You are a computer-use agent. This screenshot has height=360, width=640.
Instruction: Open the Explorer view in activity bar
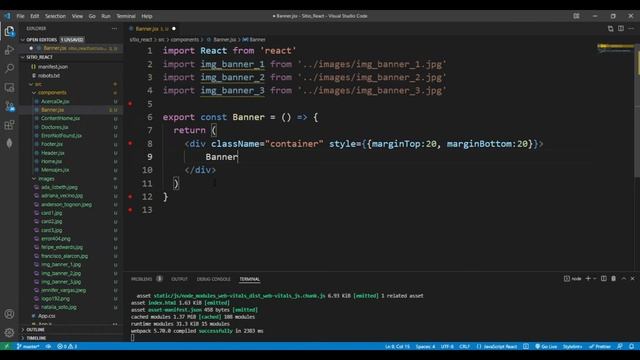[x=9, y=31]
